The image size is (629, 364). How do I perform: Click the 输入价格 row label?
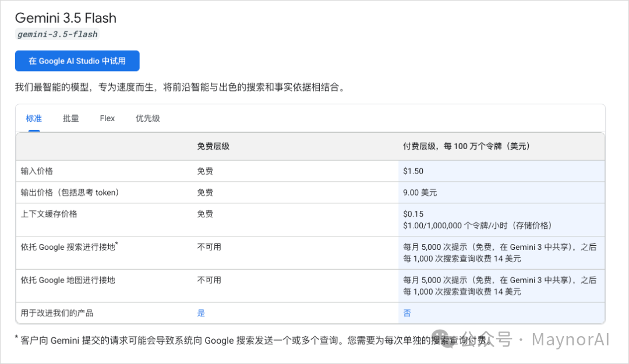pyautogui.click(x=37, y=171)
